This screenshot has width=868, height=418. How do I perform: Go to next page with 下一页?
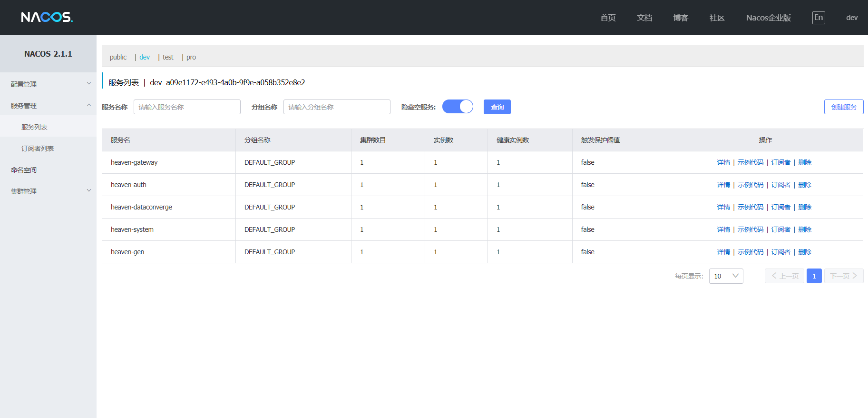(844, 276)
